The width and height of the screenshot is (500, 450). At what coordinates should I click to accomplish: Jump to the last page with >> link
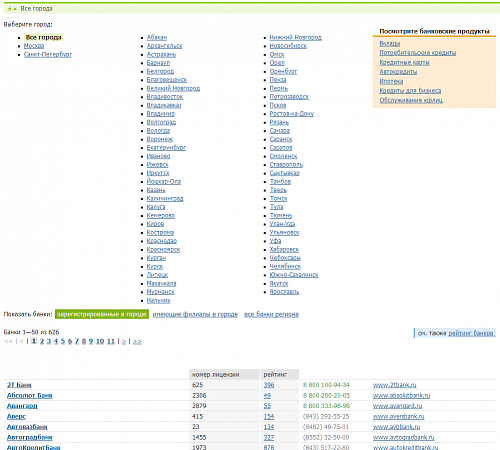point(137,341)
